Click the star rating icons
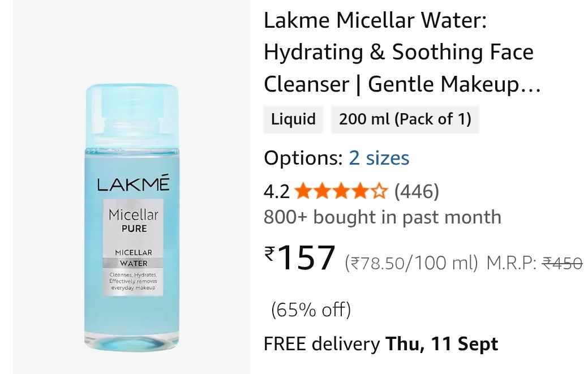The image size is (588, 374). point(341,191)
